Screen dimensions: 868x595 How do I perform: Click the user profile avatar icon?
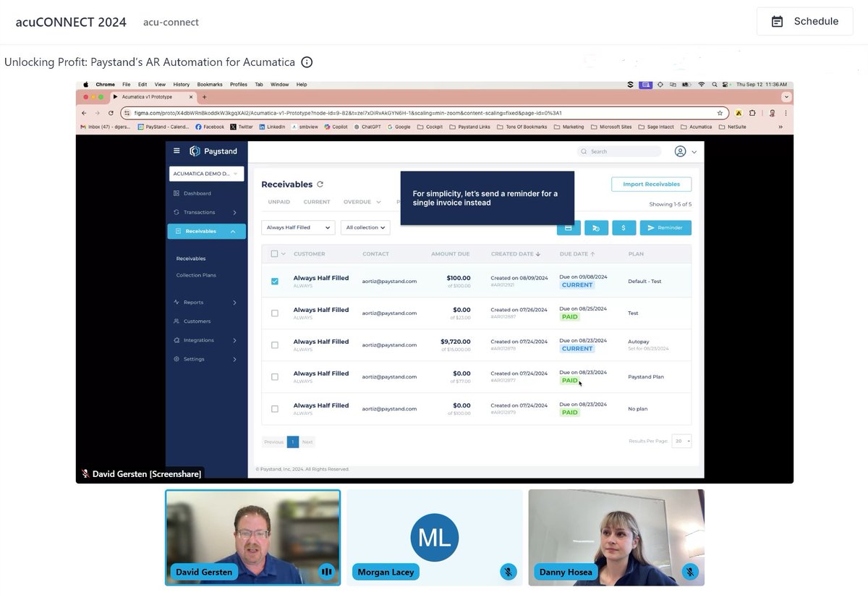pyautogui.click(x=680, y=151)
